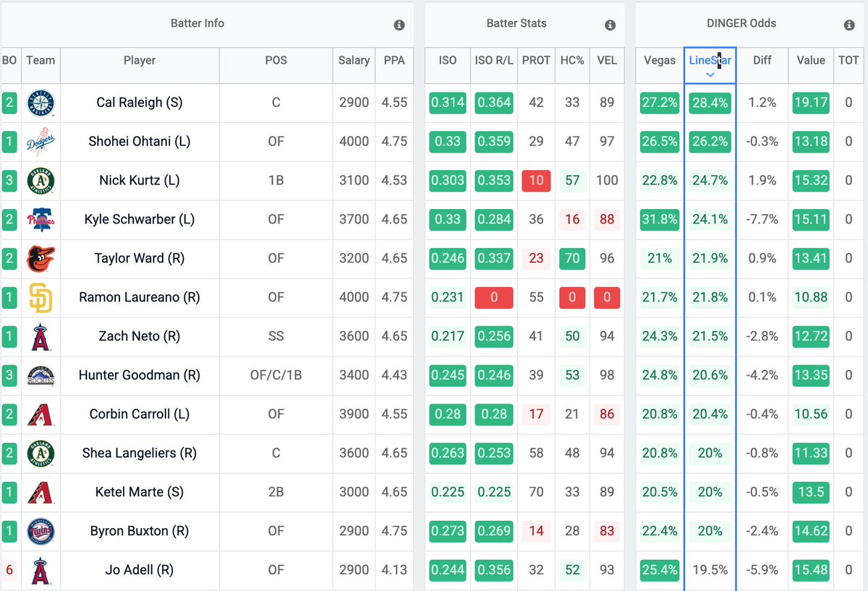Click the Rockies logo beside Hunter Goodman
Viewport: 868px width, 591px height.
pyautogui.click(x=40, y=375)
